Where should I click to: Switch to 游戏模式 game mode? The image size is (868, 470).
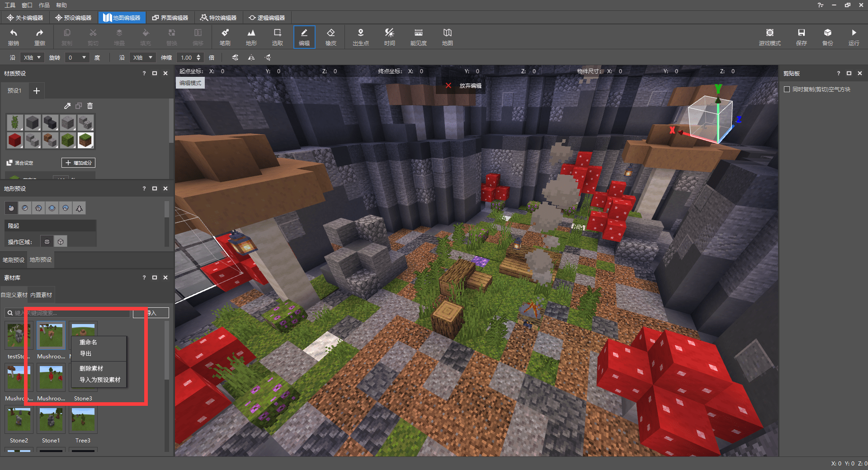[x=770, y=36]
